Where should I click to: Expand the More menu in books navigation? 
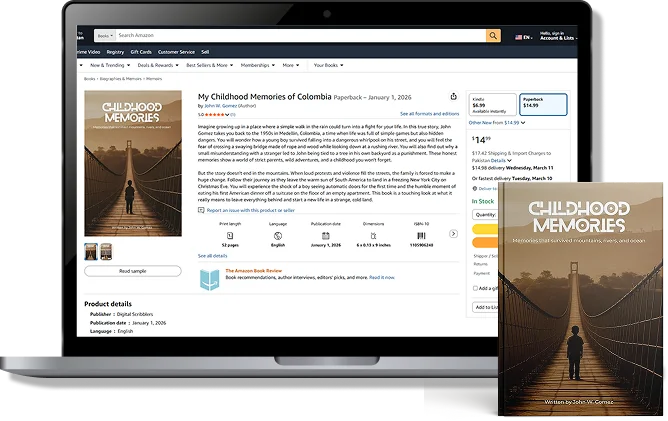[x=291, y=65]
